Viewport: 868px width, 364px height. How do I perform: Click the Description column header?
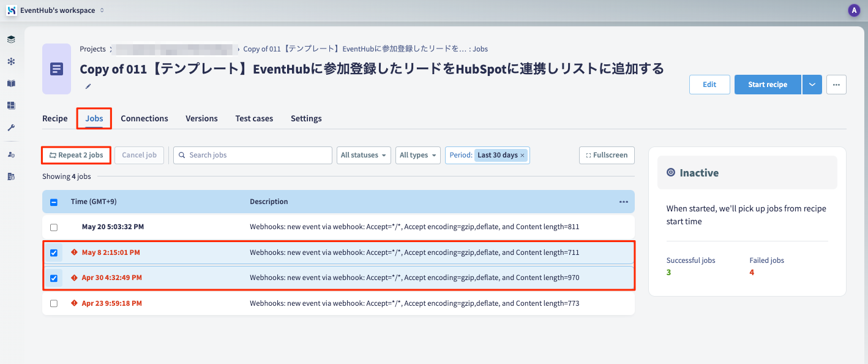click(x=269, y=202)
